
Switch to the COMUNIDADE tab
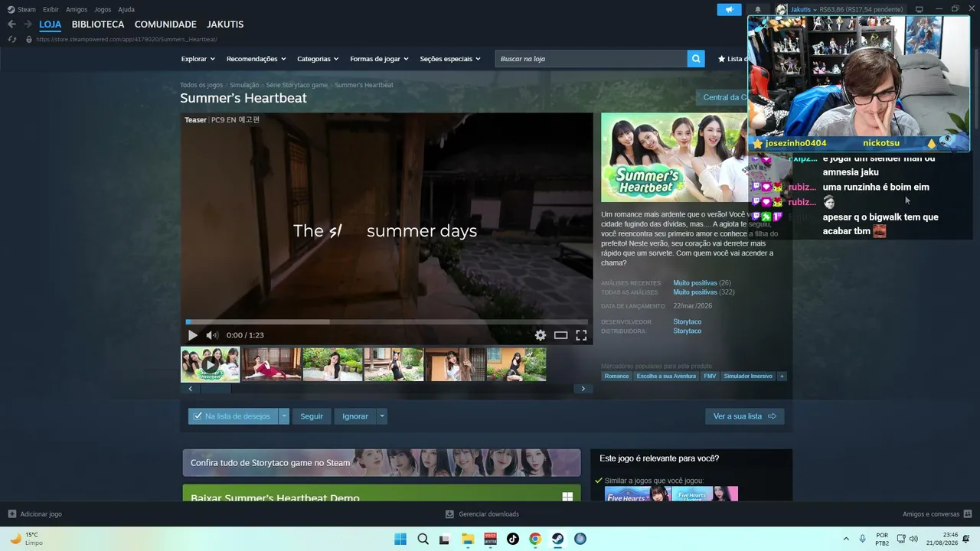coord(165,24)
